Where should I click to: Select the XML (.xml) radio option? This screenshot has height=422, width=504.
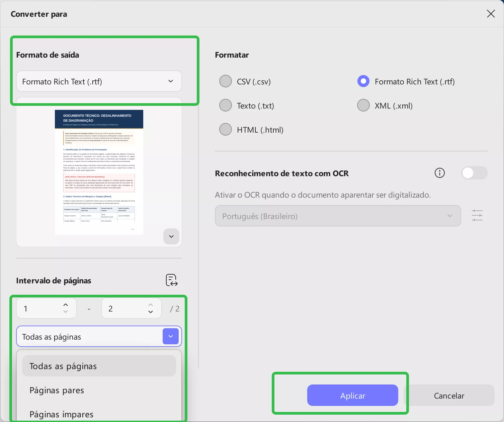[x=363, y=105]
